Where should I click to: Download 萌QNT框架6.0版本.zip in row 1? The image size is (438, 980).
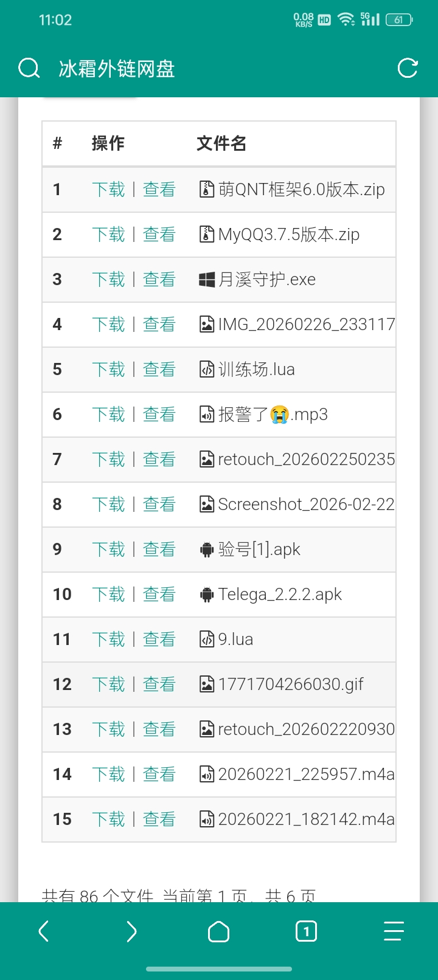tap(108, 190)
